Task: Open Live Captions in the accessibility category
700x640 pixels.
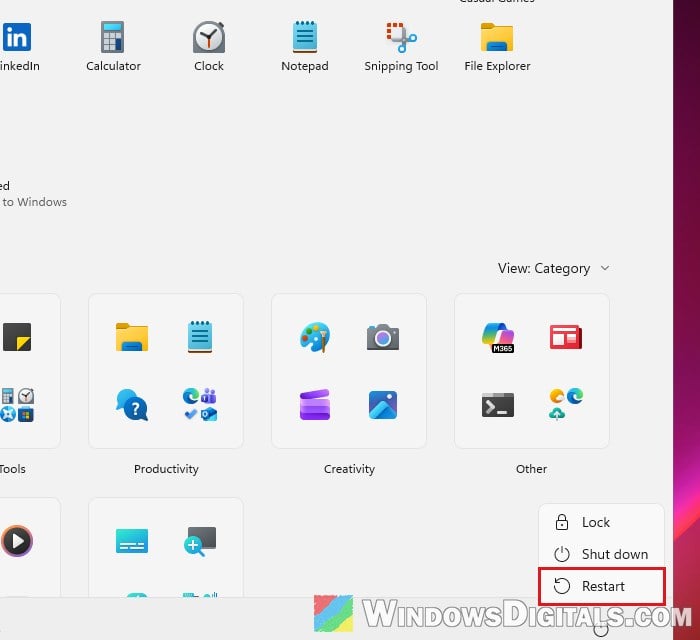Action: click(132, 541)
